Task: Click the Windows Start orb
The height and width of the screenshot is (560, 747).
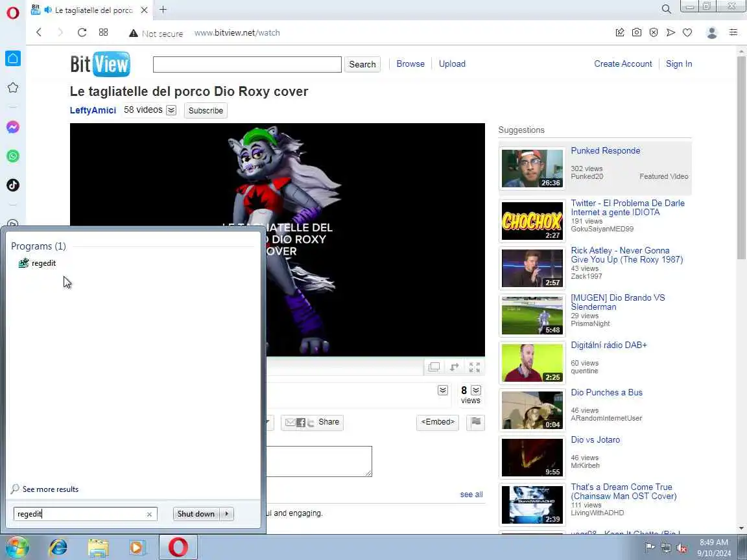Action: [17, 547]
